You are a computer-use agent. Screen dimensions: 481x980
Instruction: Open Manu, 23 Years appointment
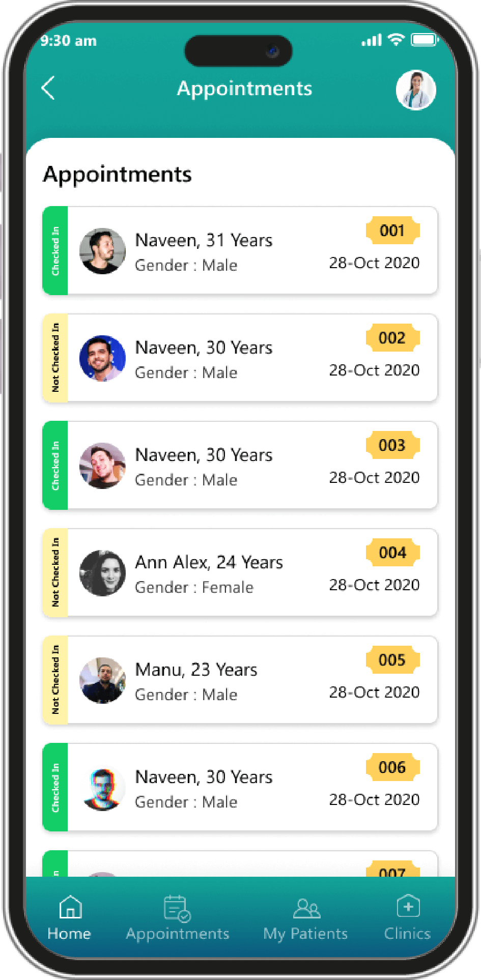[196, 670]
